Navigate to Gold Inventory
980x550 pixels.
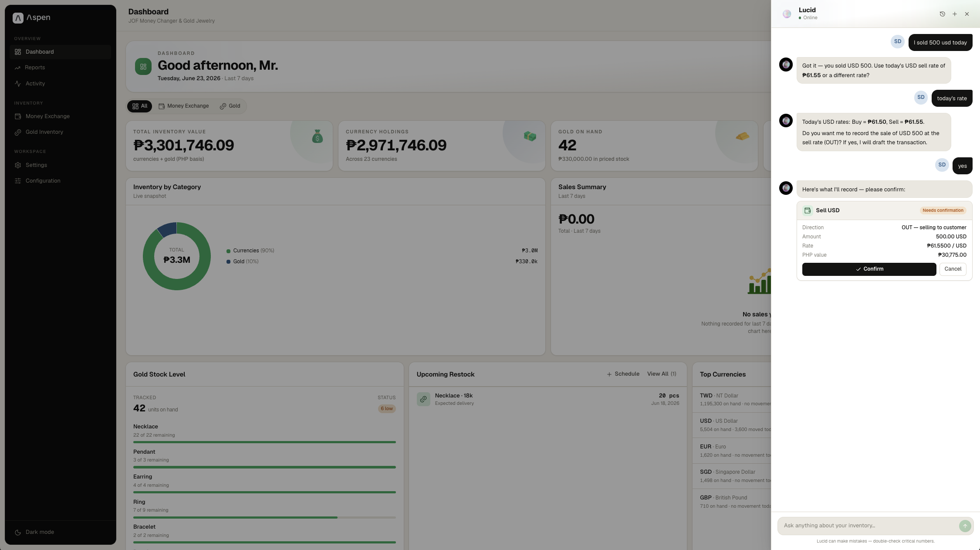click(x=61, y=132)
